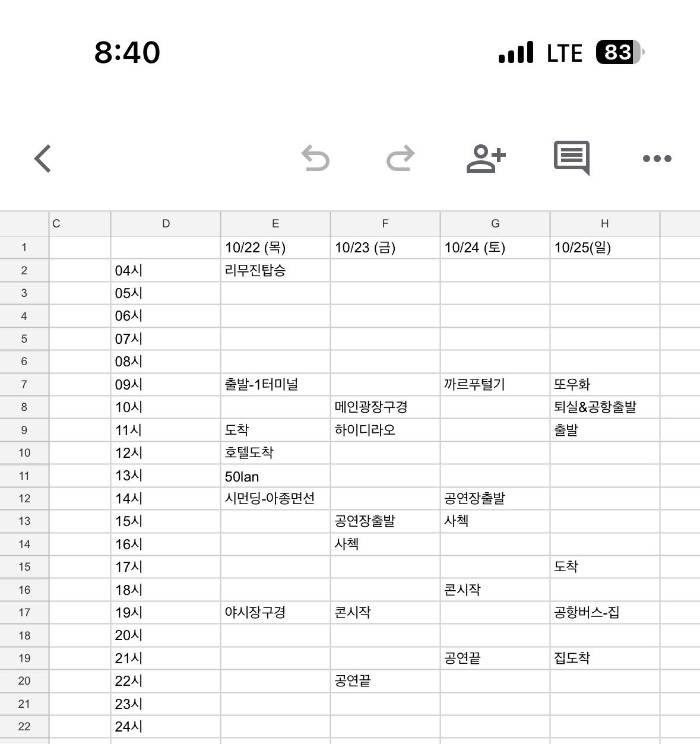The width and height of the screenshot is (700, 744).
Task: Click the cell with 퇴실&공항출발
Action: pos(604,407)
